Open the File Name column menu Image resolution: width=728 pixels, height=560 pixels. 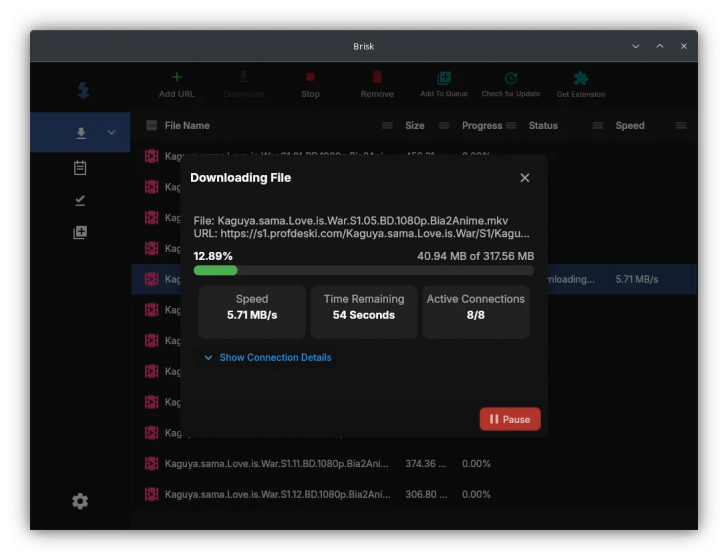point(387,126)
